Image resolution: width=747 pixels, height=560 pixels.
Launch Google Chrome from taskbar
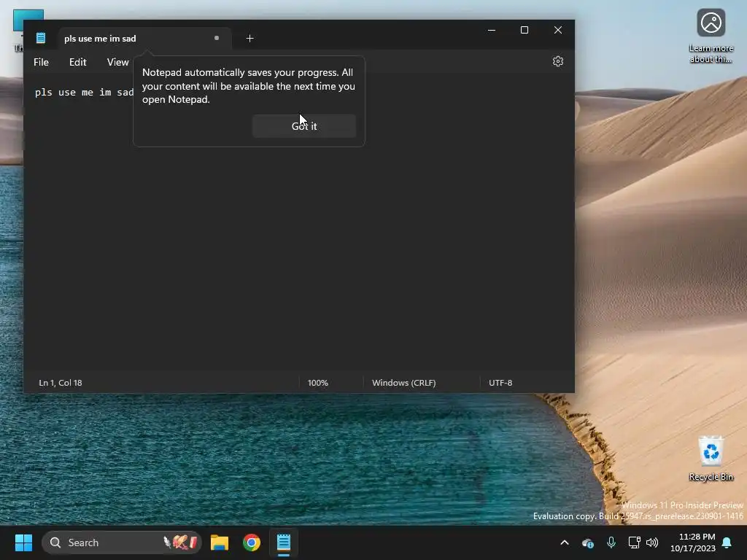(x=252, y=542)
